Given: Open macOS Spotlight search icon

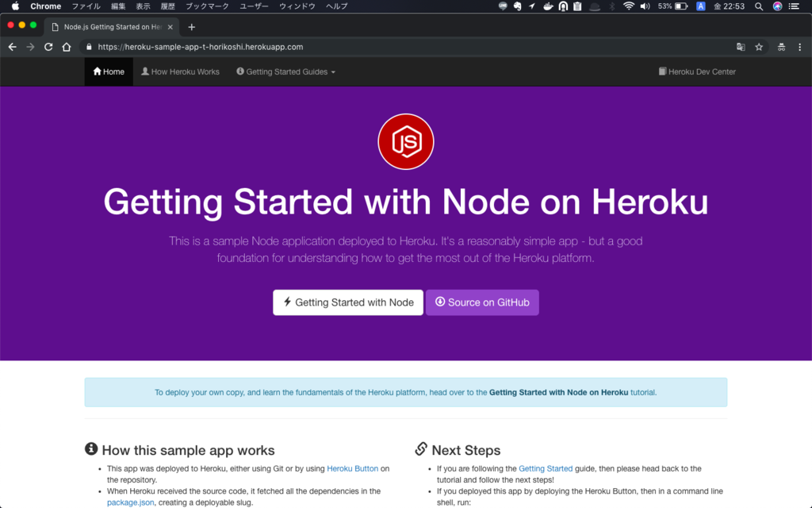Looking at the screenshot, I should [x=759, y=6].
